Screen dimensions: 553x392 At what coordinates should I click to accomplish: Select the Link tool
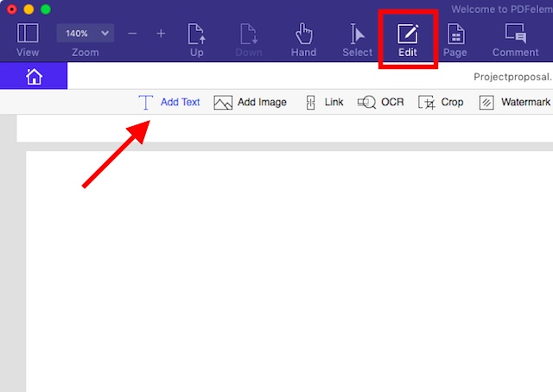tap(325, 102)
